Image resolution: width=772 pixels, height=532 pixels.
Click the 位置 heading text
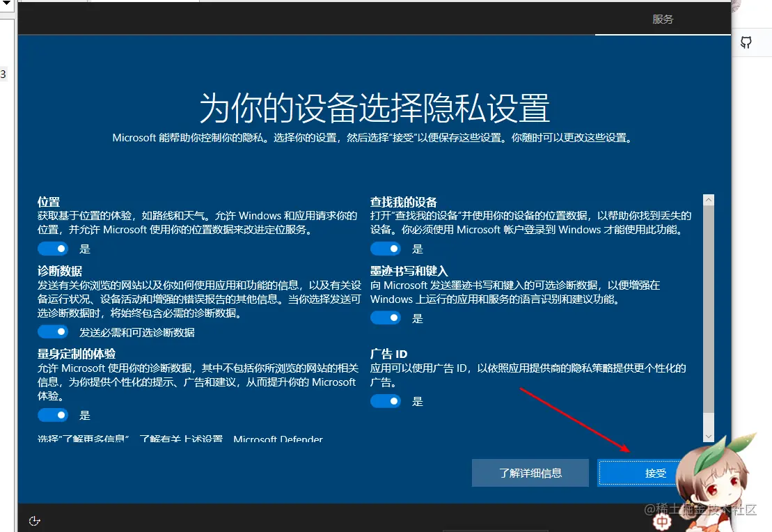pos(48,202)
